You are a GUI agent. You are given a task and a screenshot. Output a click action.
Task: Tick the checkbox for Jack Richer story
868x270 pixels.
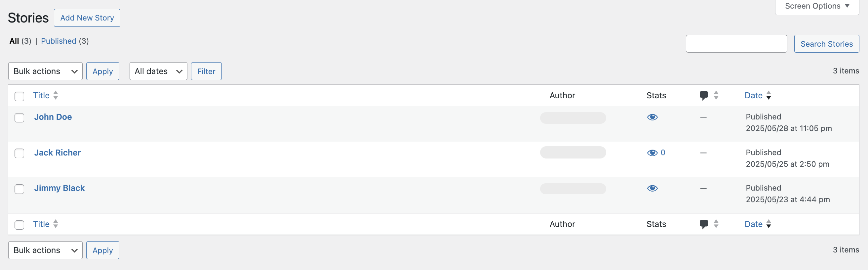[x=20, y=154]
